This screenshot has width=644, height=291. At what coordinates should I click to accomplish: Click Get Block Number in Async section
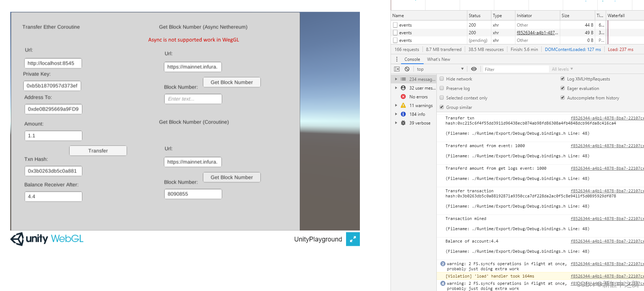(x=232, y=82)
